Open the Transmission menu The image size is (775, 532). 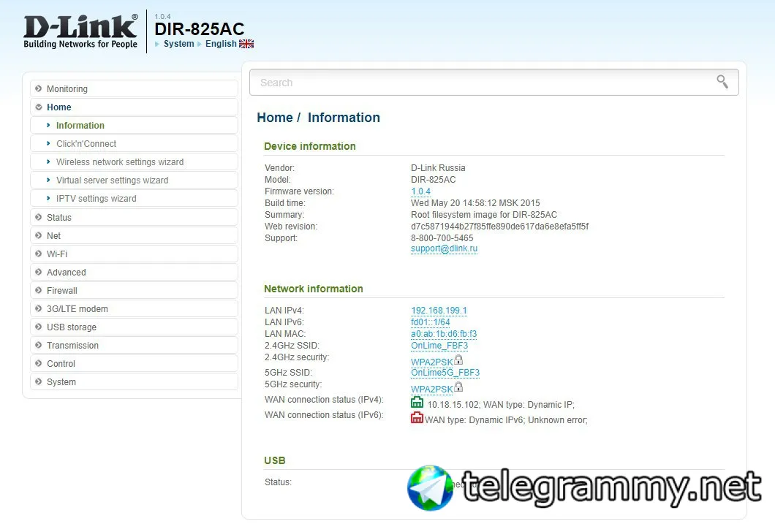click(134, 345)
